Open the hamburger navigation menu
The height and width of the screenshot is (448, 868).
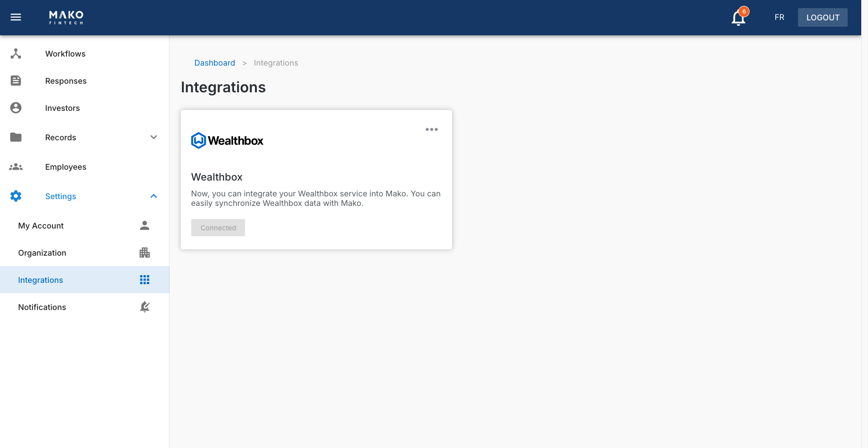(16, 17)
